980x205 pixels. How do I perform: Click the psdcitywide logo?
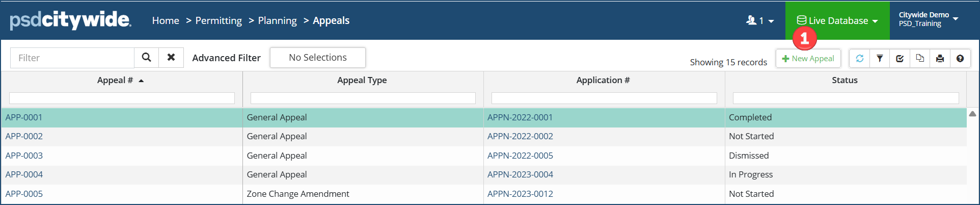[70, 20]
